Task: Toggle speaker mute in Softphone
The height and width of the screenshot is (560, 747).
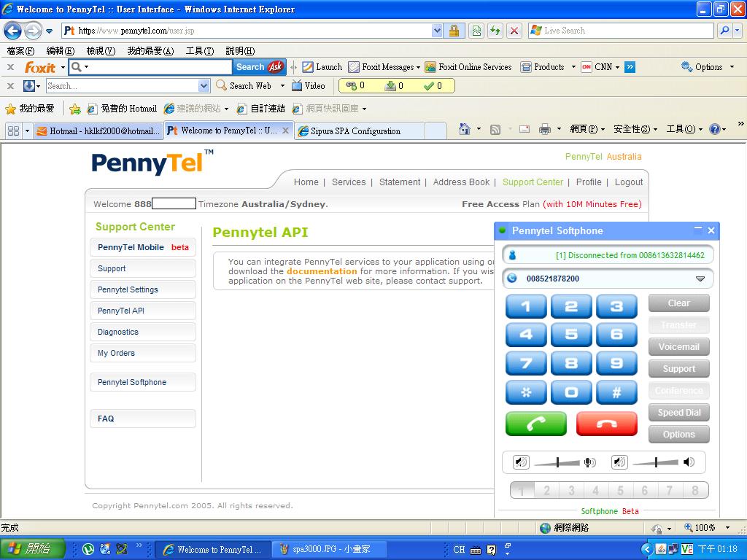Action: click(619, 462)
